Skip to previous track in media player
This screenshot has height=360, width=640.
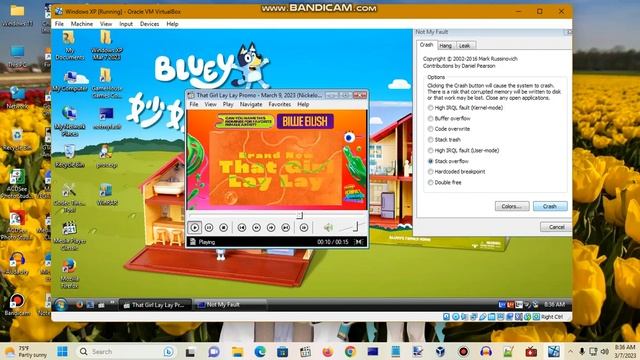coord(242,227)
